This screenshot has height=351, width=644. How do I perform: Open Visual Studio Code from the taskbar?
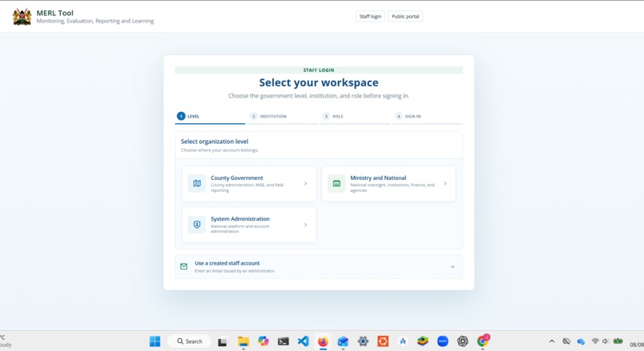click(x=303, y=341)
